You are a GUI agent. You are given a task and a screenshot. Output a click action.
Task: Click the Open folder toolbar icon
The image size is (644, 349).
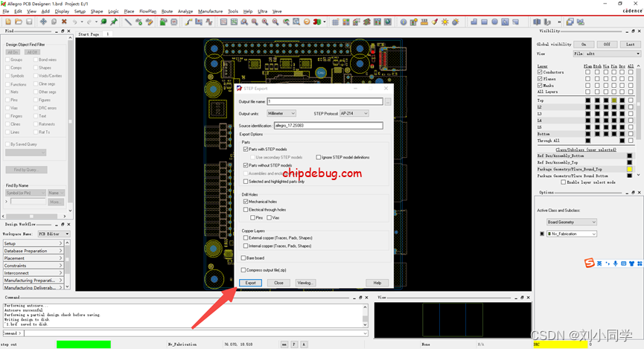[18, 22]
